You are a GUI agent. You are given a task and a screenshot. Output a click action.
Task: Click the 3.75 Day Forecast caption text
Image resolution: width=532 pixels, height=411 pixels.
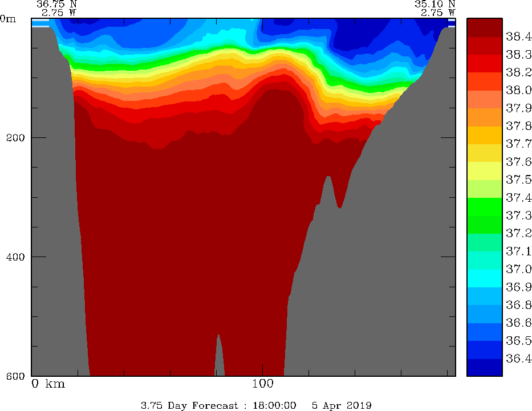pos(189,405)
